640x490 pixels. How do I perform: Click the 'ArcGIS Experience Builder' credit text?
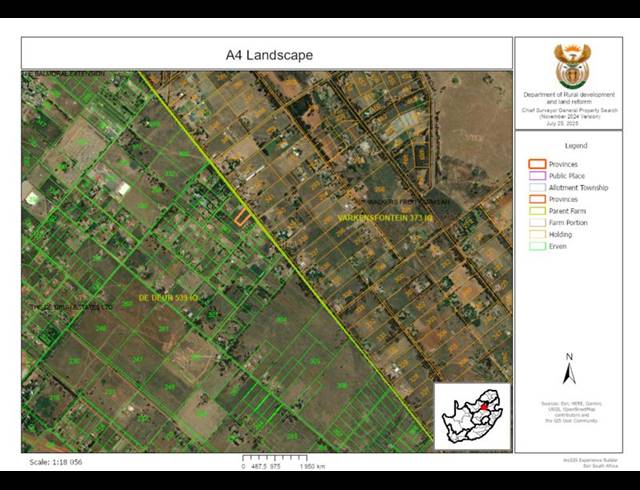pyautogui.click(x=591, y=460)
